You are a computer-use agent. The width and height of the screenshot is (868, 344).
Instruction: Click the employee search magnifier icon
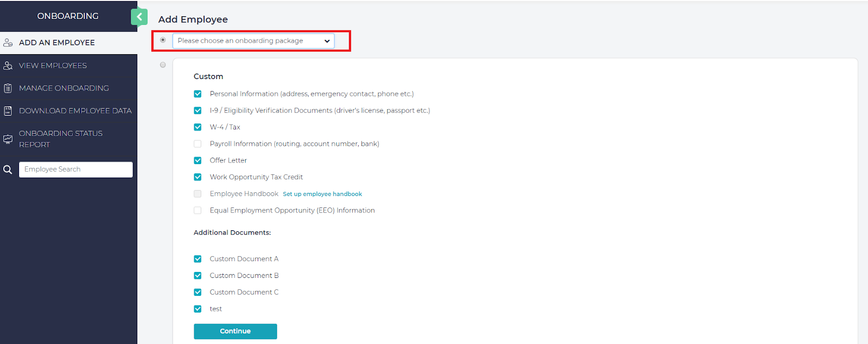(8, 170)
